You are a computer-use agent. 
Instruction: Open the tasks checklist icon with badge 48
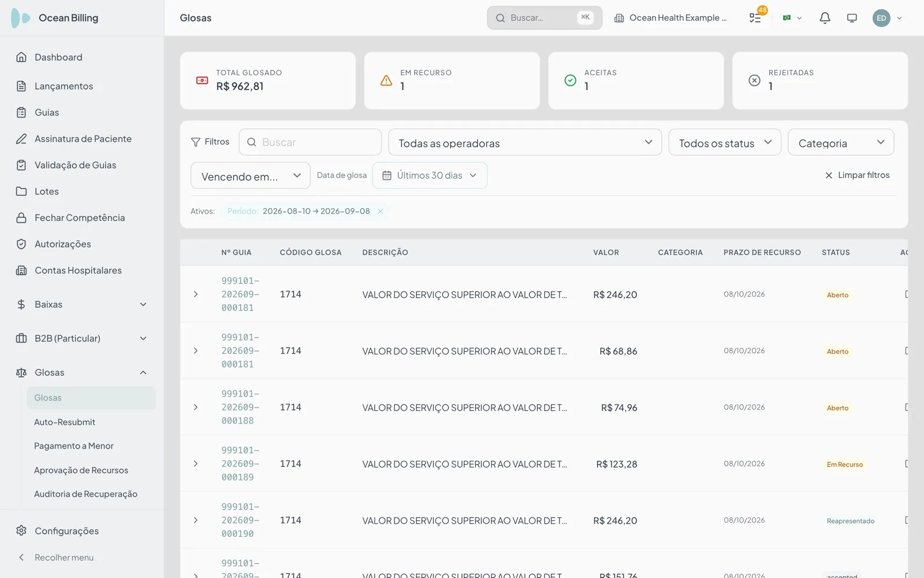tap(755, 17)
